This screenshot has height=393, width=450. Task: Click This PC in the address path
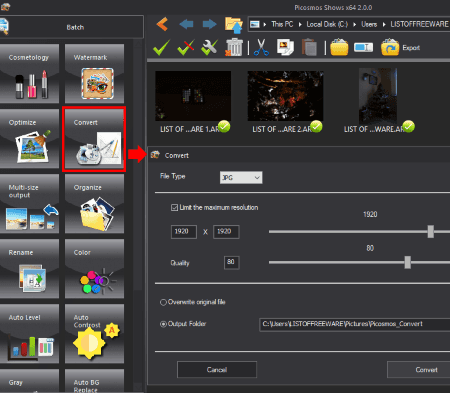pos(282,24)
